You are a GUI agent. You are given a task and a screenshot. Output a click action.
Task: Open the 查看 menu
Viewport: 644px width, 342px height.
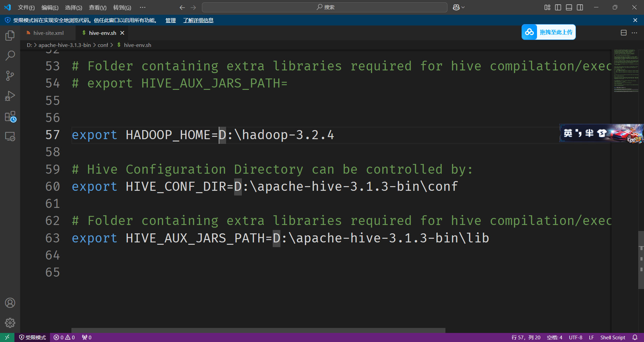97,7
